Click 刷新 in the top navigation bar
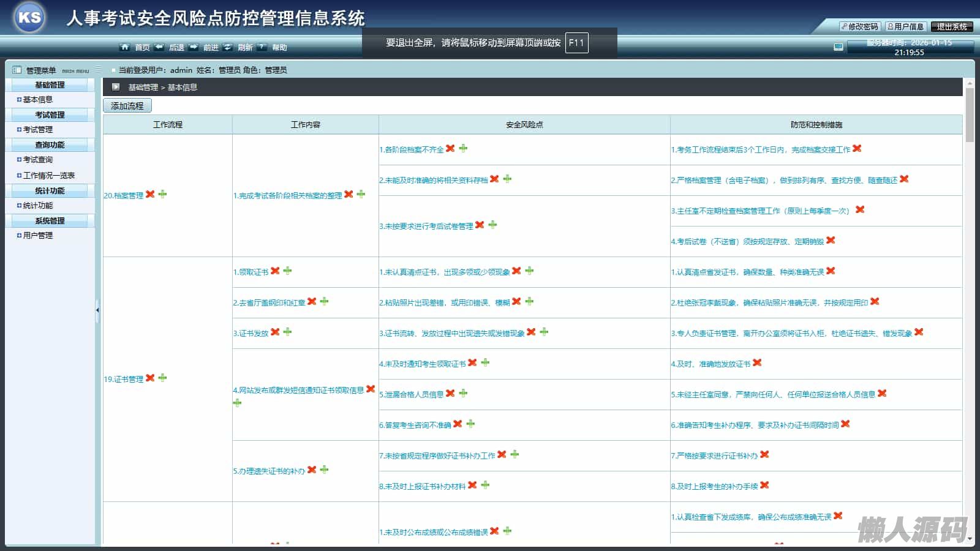980x551 pixels. point(245,47)
